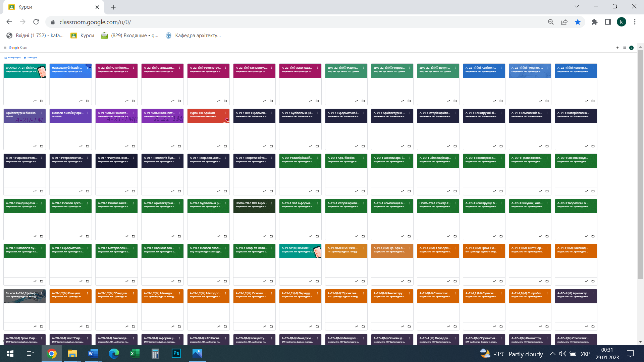Image resolution: width=644 pixels, height=362 pixels.
Task: Open gradebook for А-21-1 Нарисна геом card
Action: coord(35,191)
